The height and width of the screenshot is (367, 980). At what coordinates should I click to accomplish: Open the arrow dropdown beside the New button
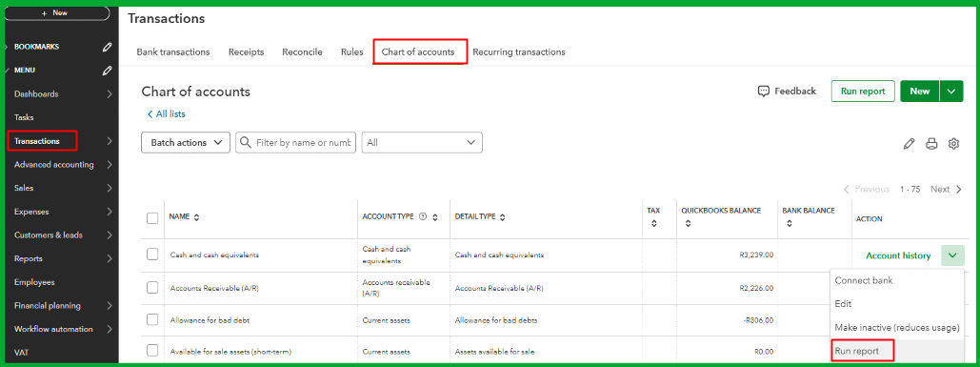[950, 92]
